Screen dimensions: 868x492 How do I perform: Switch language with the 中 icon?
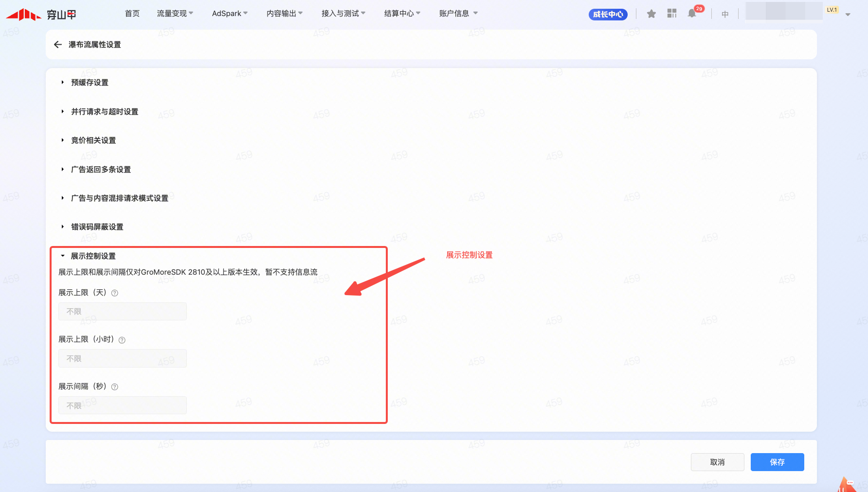pos(725,14)
